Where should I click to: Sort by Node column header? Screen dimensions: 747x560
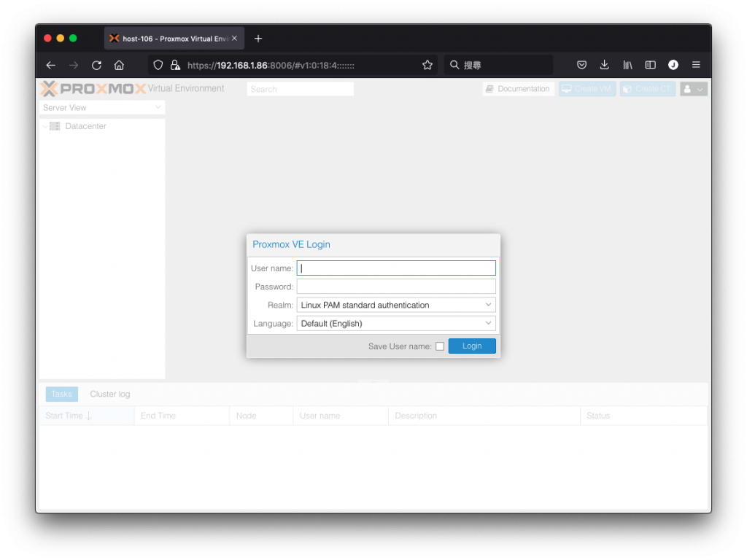(x=262, y=416)
